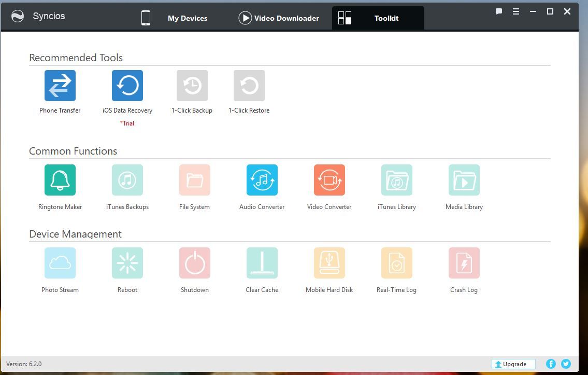Open Photo Stream
Viewport: 588px width, 375px height.
(x=60, y=263)
